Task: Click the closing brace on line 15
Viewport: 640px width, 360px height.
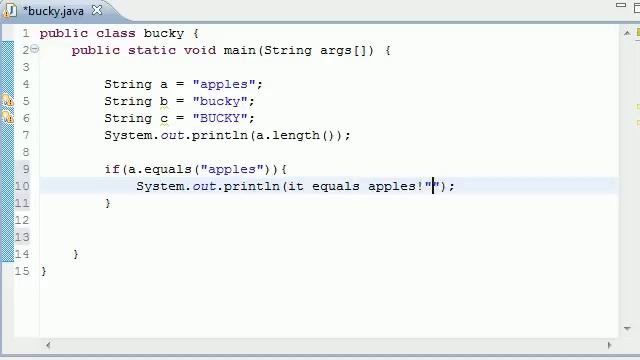Action: click(44, 271)
